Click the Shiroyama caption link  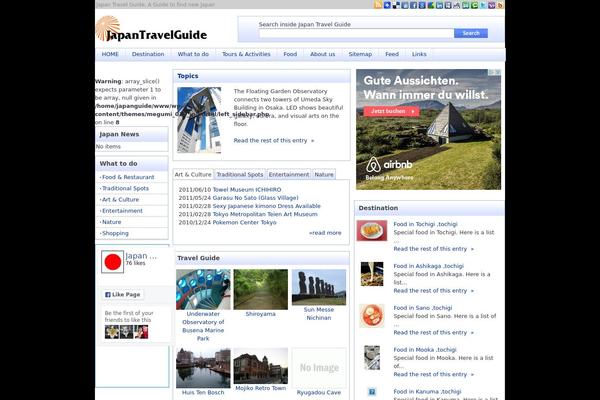pos(261,313)
